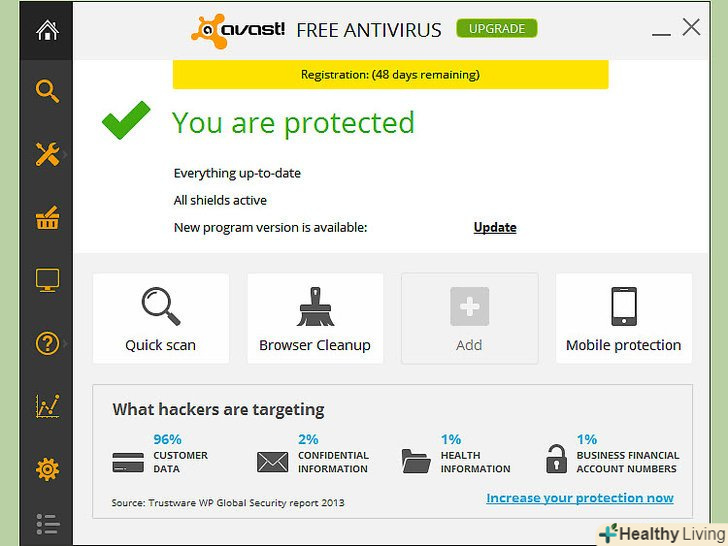Open the Store basket sidebar icon
Image resolution: width=728 pixels, height=546 pixels.
[46, 219]
